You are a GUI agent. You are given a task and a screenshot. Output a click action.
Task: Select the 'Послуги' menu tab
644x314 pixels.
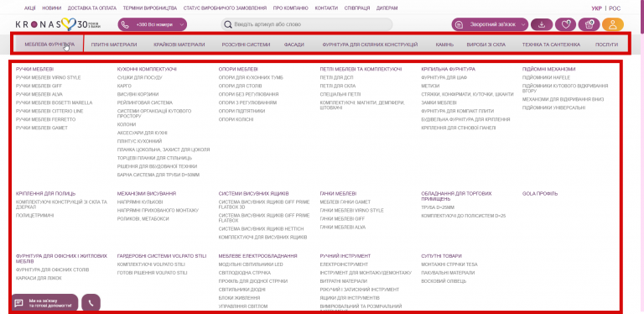pos(606,44)
